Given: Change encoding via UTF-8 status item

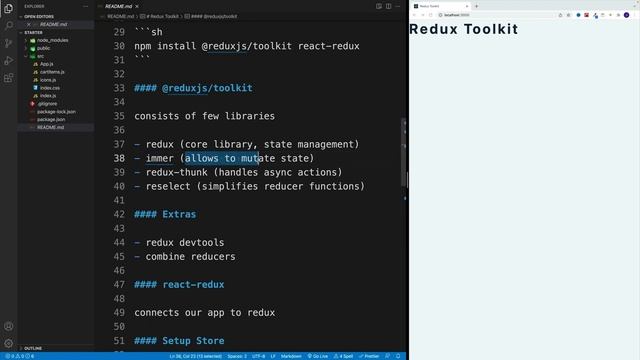Looking at the screenshot, I should pyautogui.click(x=258, y=356).
